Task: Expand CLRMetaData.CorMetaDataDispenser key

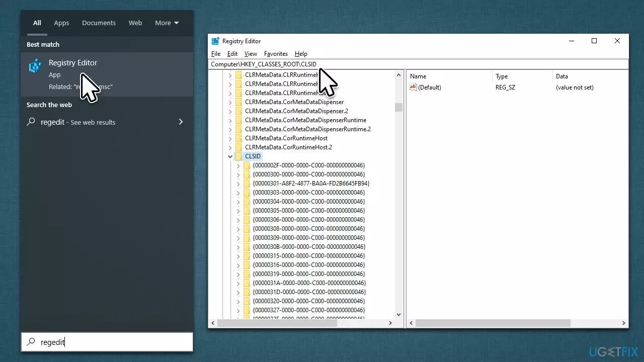Action: click(x=230, y=102)
